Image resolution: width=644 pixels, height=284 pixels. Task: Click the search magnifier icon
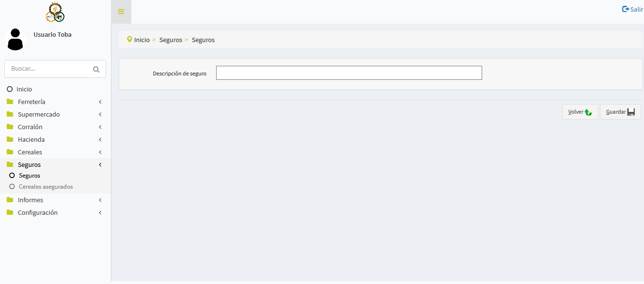click(96, 69)
